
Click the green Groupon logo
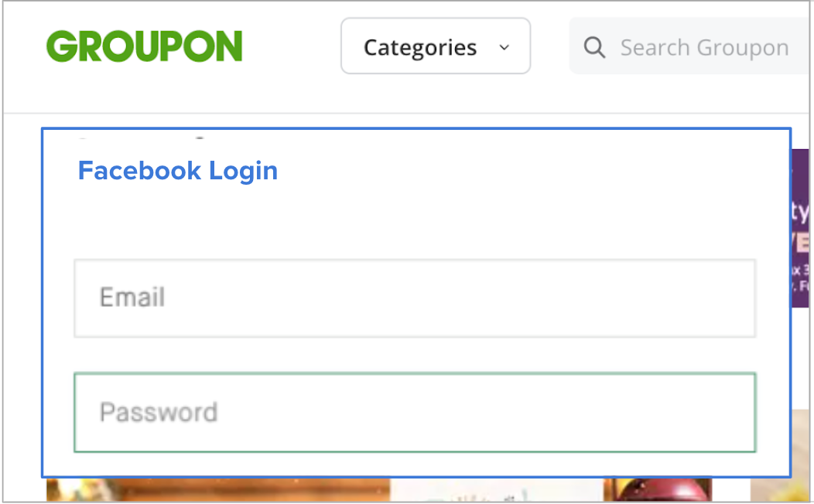point(145,46)
